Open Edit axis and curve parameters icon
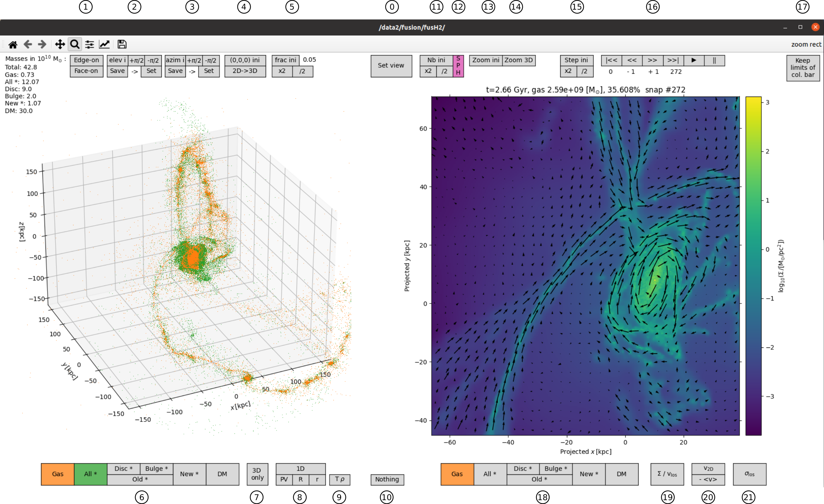Image resolution: width=824 pixels, height=504 pixels. 104,44
